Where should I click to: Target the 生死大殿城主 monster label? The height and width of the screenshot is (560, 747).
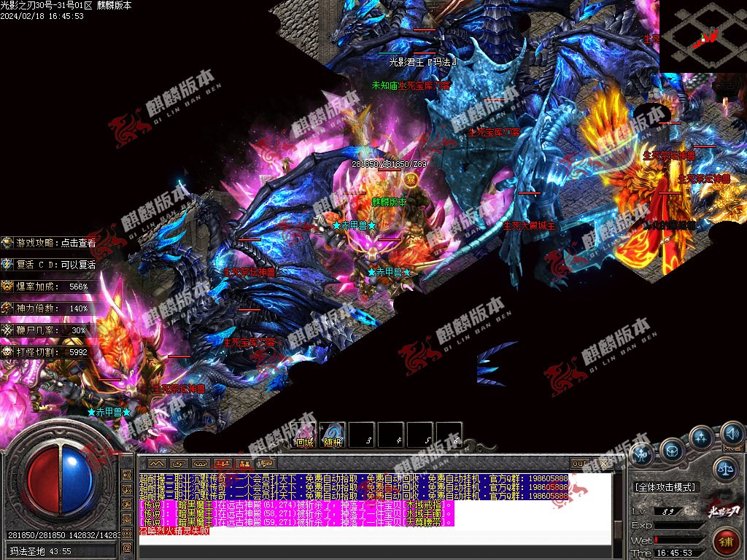click(530, 226)
